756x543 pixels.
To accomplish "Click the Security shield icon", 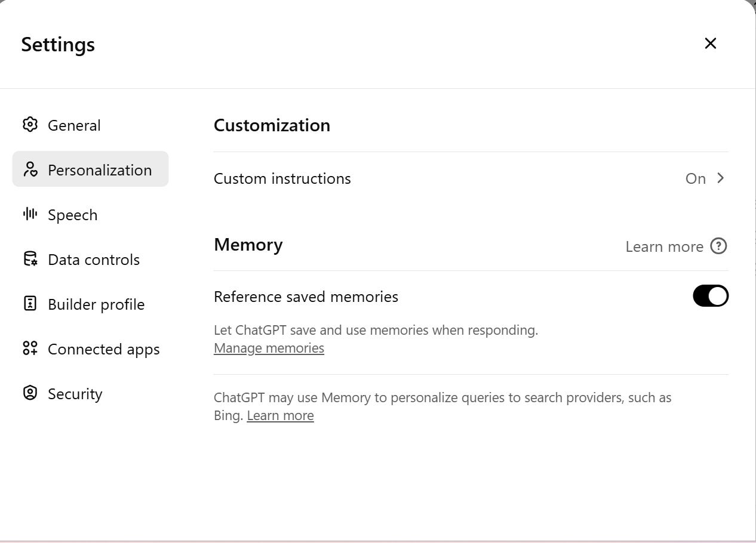I will (30, 393).
